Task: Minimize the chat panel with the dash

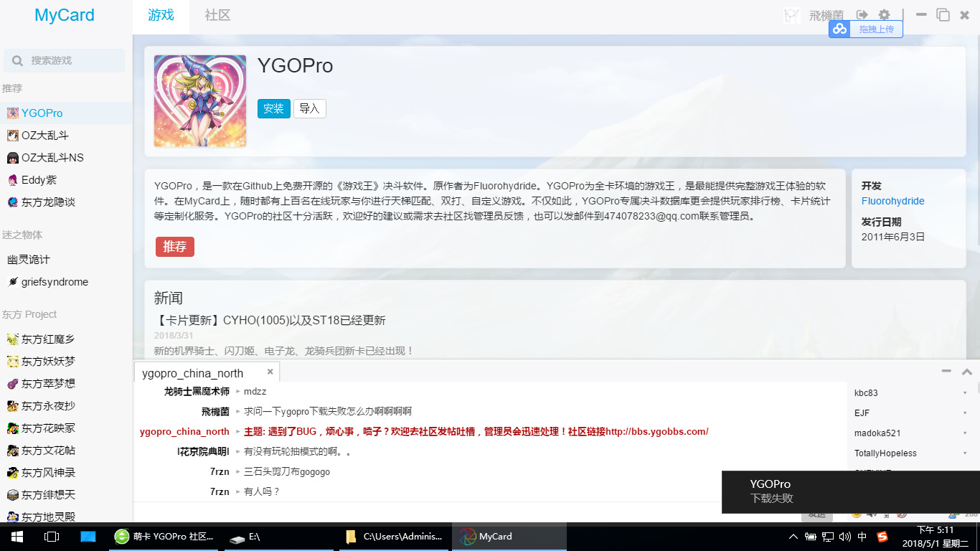Action: pyautogui.click(x=946, y=371)
